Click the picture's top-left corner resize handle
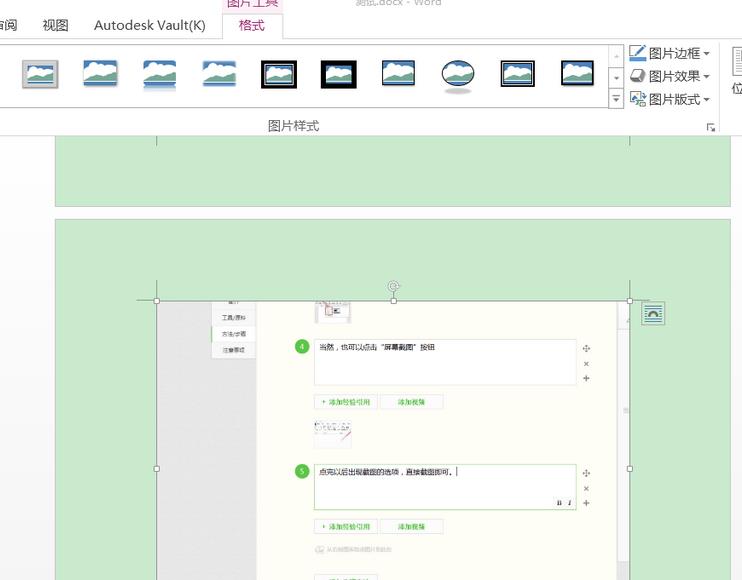 pos(157,300)
